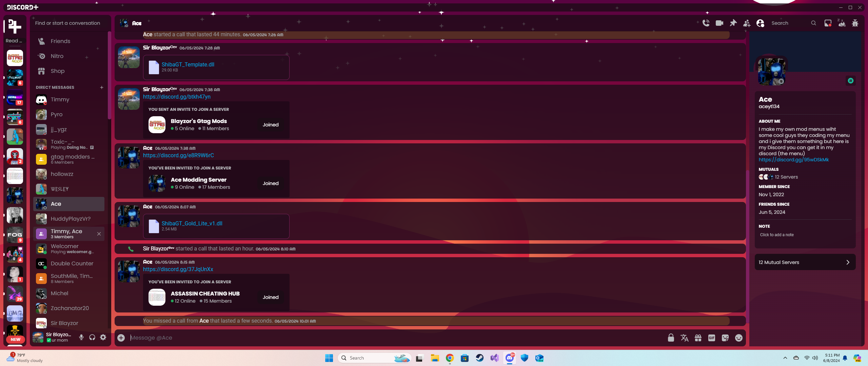The image size is (868, 366).
Task: Open Steam from the taskbar
Action: [x=479, y=358]
